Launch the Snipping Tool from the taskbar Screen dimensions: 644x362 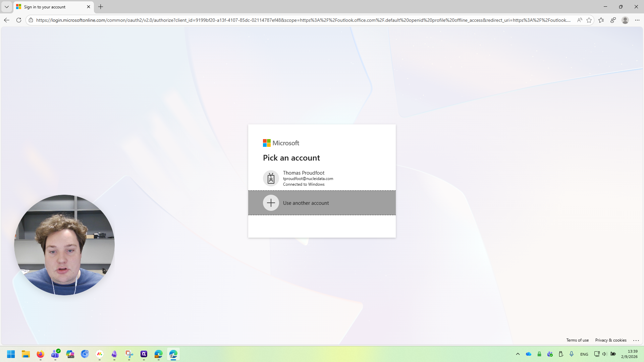pyautogui.click(x=129, y=354)
